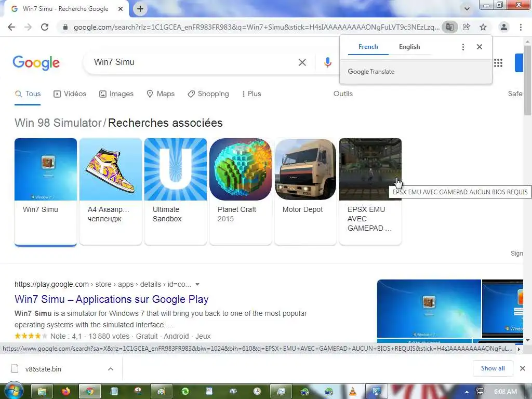This screenshot has height=399, width=532.
Task: Close the downloads bar
Action: 523,368
